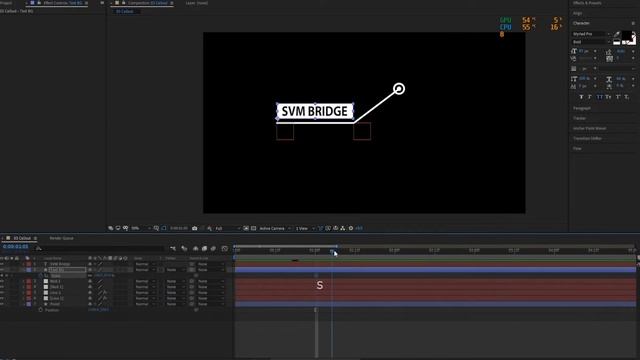Image resolution: width=640 pixels, height=360 pixels.
Task: Enable Faux Bold in Character panel
Action: 581,97
